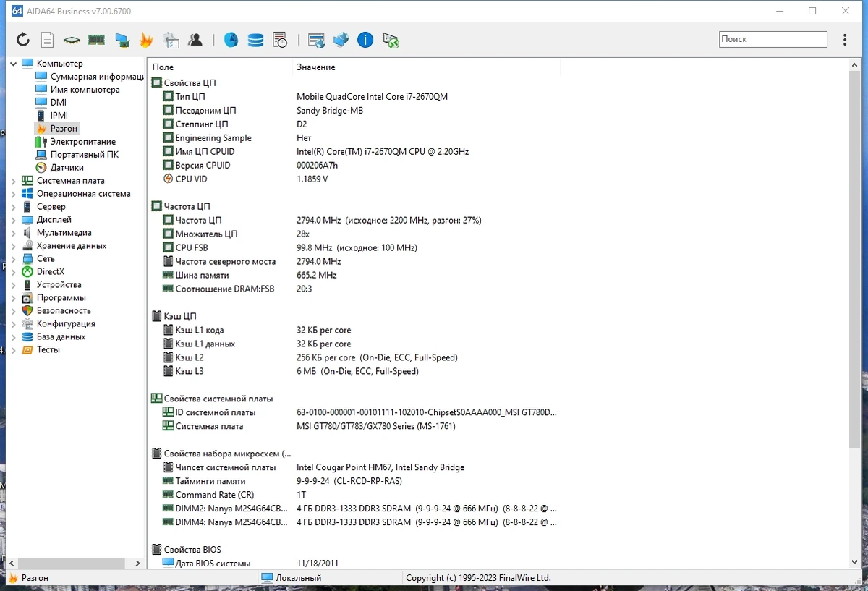Open Портативный ПК in the tree
Image resolution: width=868 pixels, height=591 pixels.
[x=77, y=155]
